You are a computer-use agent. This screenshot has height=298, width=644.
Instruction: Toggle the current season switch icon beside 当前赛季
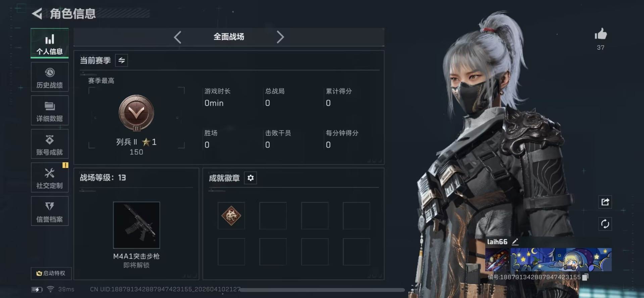pos(121,60)
